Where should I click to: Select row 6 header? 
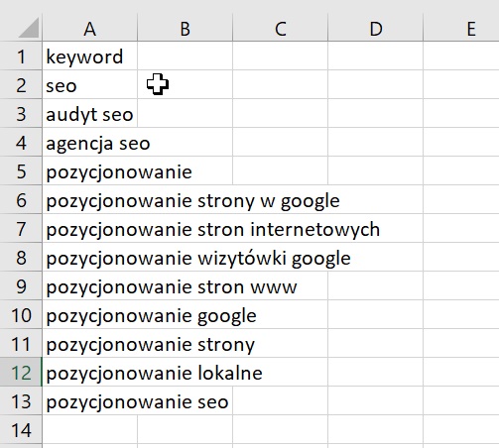click(x=21, y=199)
